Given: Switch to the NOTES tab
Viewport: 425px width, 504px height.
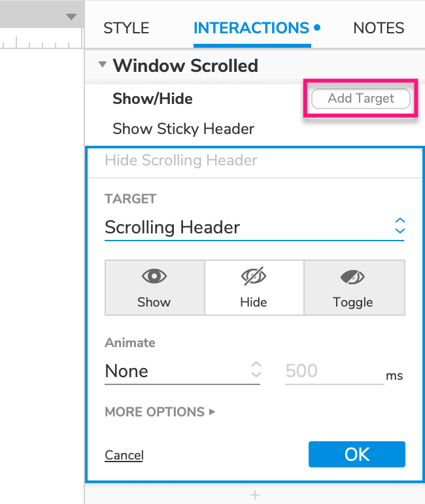Looking at the screenshot, I should coord(379,28).
